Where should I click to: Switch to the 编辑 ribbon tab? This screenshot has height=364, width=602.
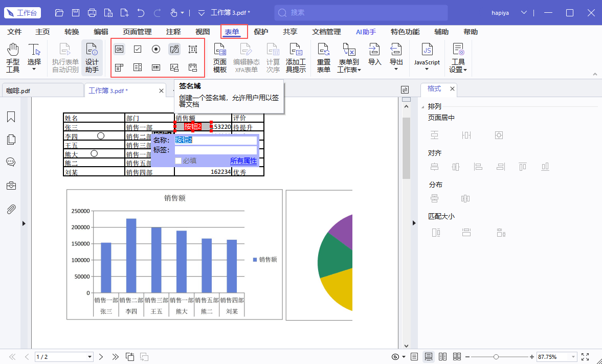pyautogui.click(x=101, y=32)
